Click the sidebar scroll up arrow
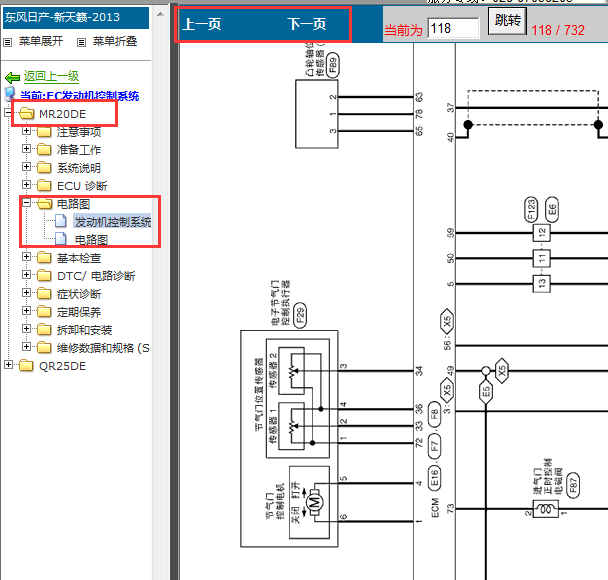This screenshot has width=608, height=580. (160, 15)
